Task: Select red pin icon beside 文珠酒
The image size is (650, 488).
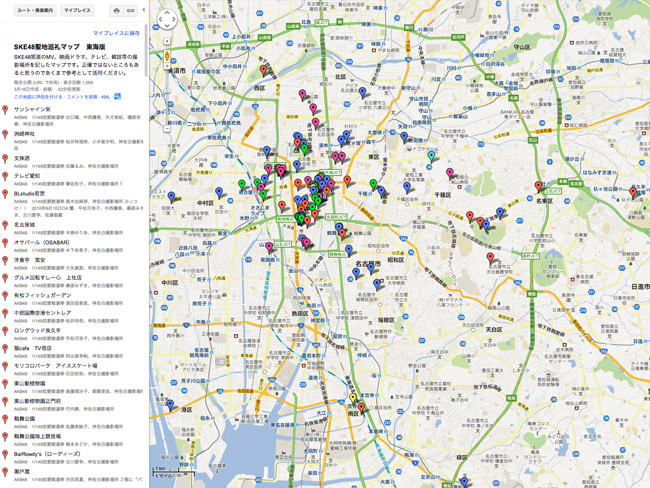Action: (5, 159)
